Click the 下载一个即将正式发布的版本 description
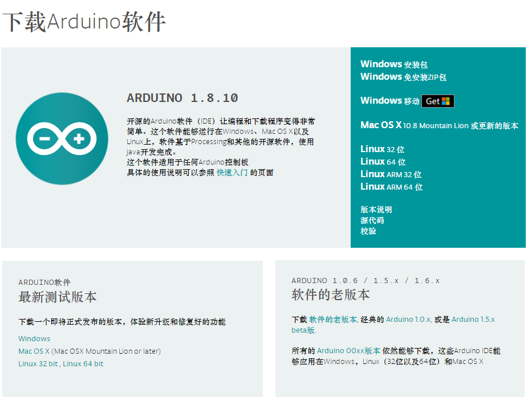Image resolution: width=532 pixels, height=397 pixels. point(122,322)
